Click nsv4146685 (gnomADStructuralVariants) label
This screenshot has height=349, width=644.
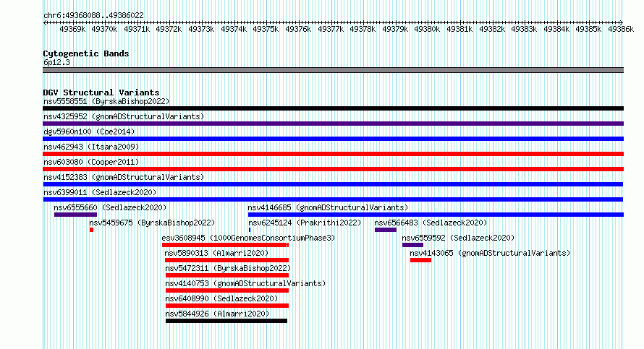click(329, 207)
